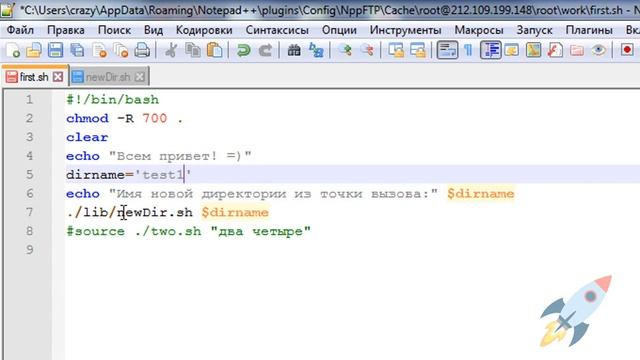Click the Print icon in the toolbar

tap(142, 51)
